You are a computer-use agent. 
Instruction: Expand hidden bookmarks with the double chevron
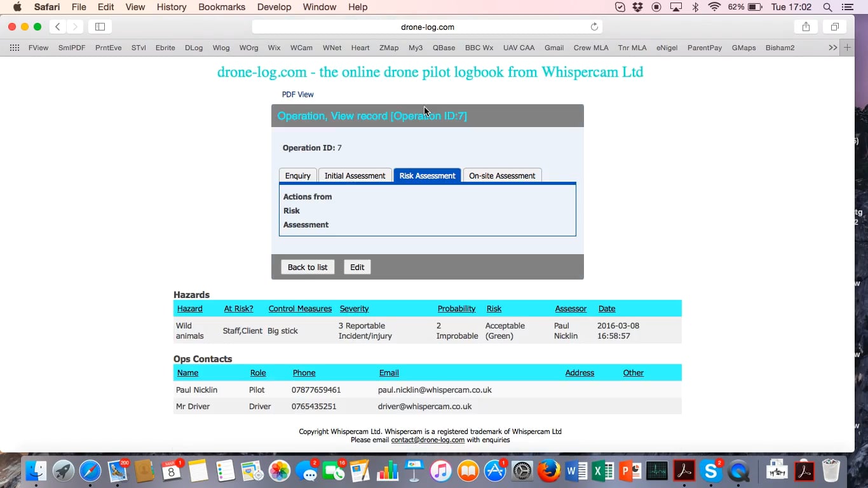click(832, 48)
